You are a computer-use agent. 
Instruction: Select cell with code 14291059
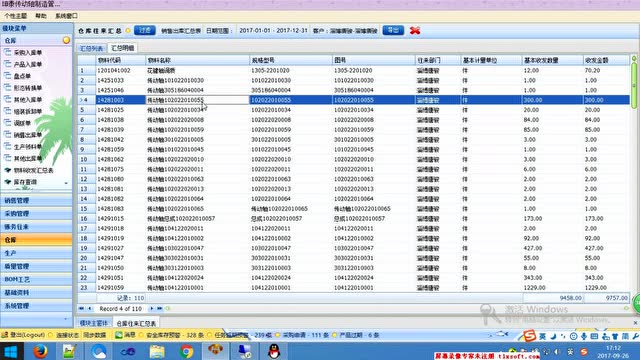tap(120, 287)
